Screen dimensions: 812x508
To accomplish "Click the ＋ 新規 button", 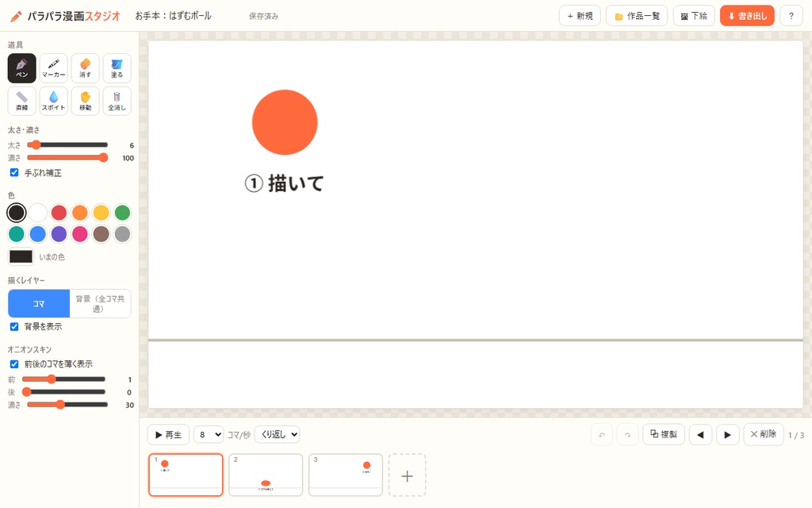I will [580, 16].
